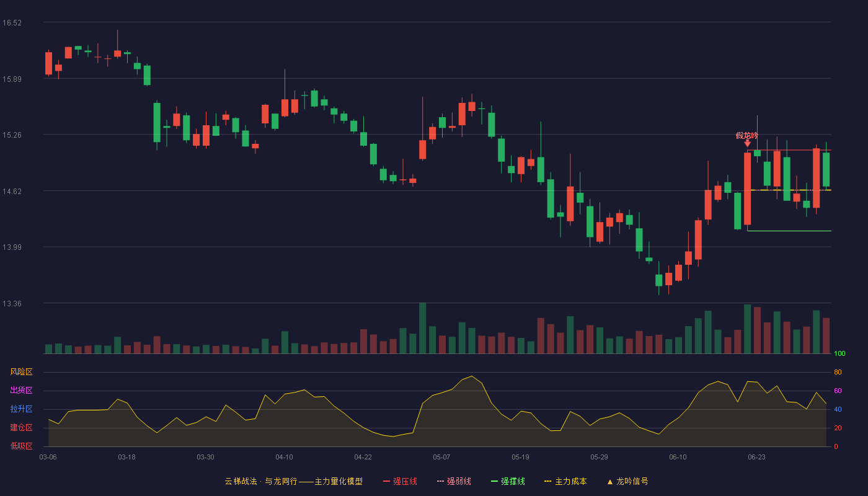Click the 出货区 zone label
Image resolution: width=868 pixels, height=496 pixels.
pos(21,391)
